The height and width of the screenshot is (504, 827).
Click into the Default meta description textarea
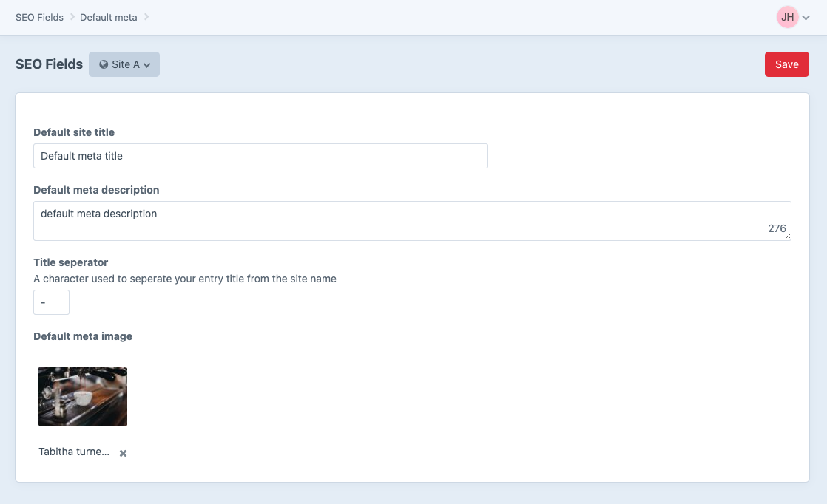pos(399,220)
